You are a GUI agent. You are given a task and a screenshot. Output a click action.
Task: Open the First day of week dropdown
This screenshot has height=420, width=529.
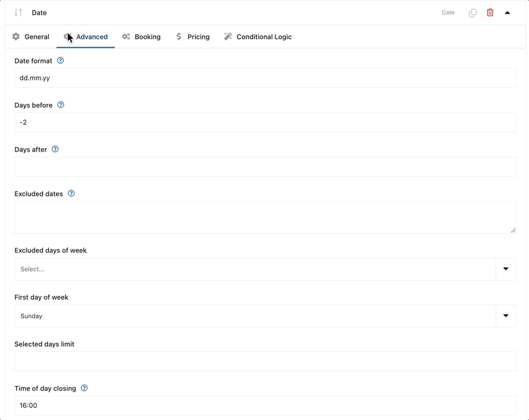click(506, 316)
